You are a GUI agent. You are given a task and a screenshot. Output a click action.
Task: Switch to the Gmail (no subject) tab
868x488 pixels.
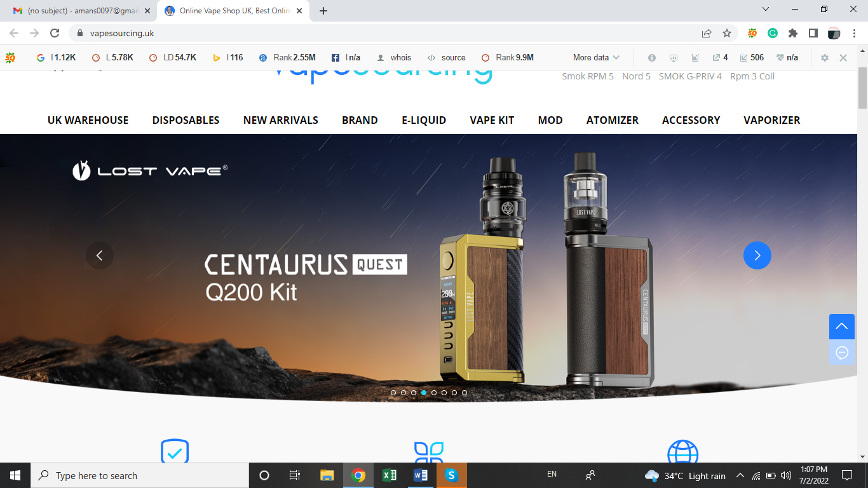76,11
